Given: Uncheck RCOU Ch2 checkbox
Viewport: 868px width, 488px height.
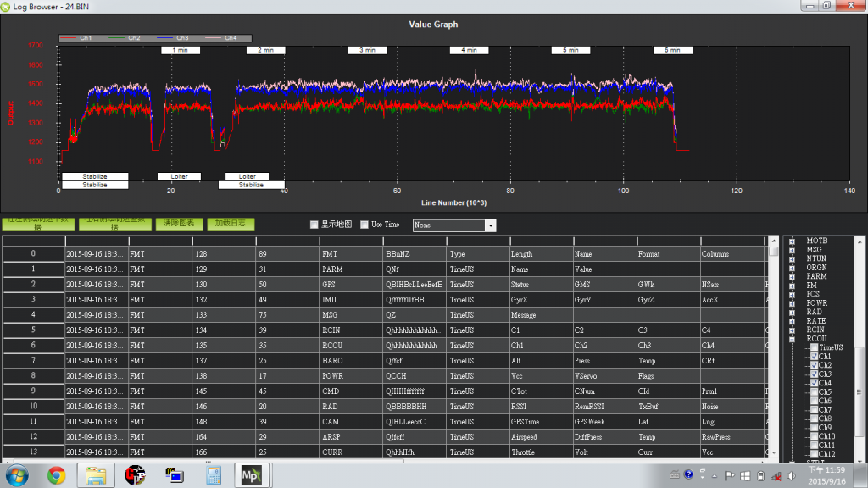Looking at the screenshot, I should coord(815,365).
